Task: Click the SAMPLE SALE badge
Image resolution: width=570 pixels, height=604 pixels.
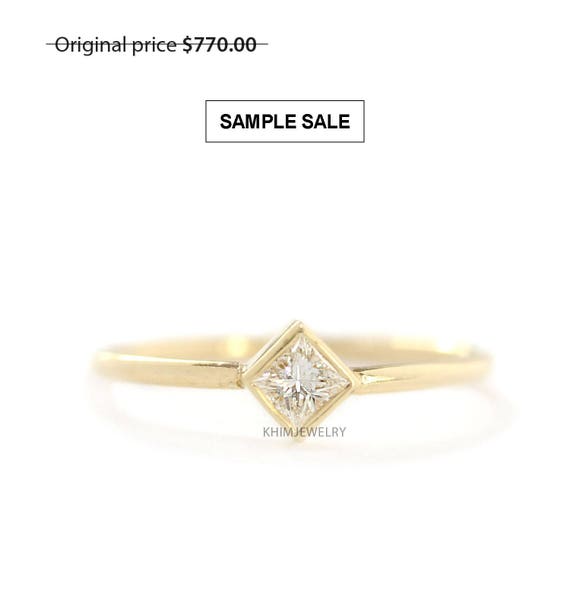Action: point(285,121)
